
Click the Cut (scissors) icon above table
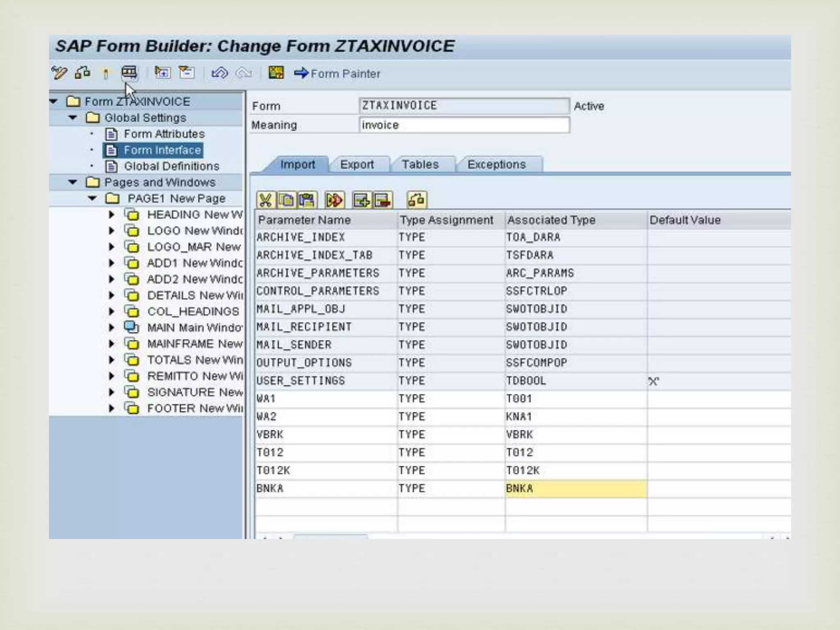(265, 201)
